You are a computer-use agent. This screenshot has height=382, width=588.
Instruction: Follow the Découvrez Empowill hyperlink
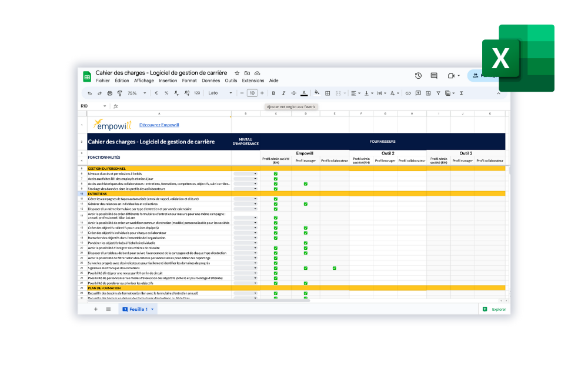159,125
